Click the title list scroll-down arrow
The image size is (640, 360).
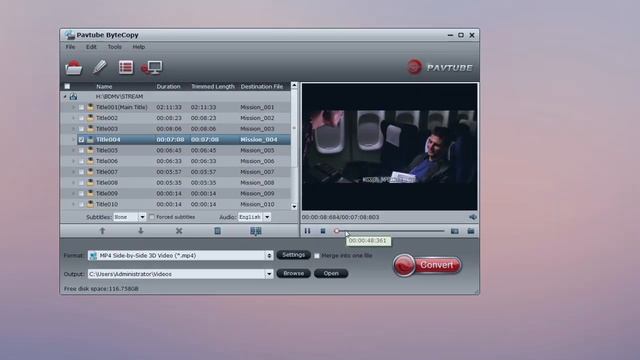pos(294,207)
